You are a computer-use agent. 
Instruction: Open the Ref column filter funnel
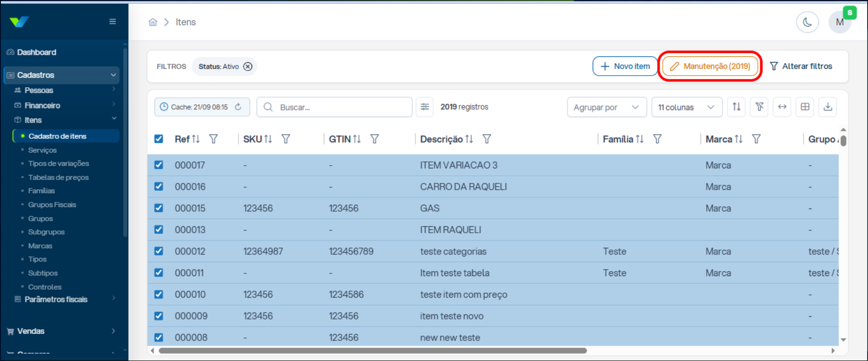[x=213, y=139]
